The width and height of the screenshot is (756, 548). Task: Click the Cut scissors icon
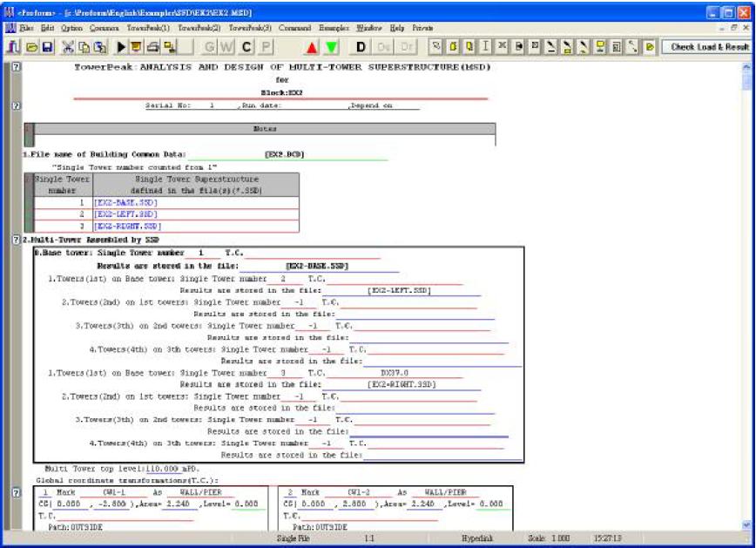pyautogui.click(x=68, y=47)
